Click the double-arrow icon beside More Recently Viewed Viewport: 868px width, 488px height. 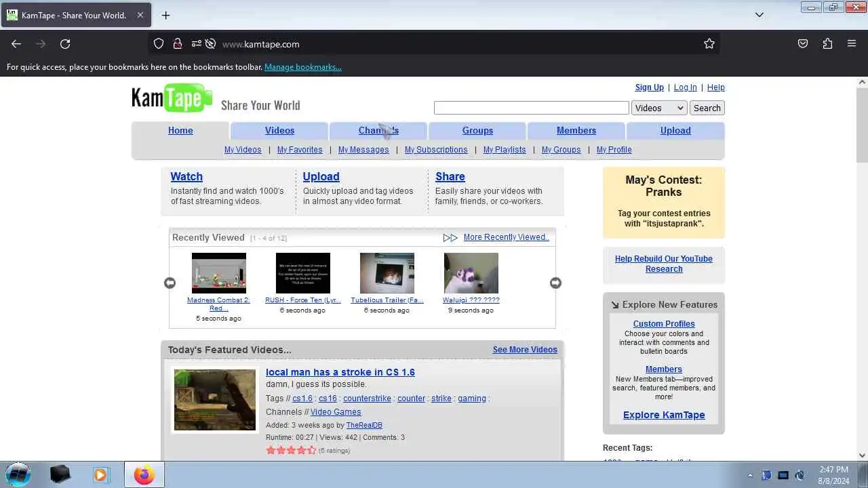(450, 238)
